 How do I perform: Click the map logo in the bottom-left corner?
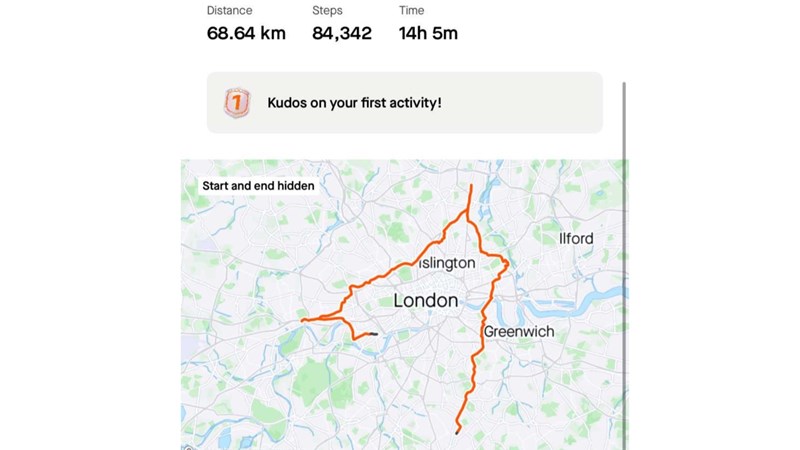187,446
